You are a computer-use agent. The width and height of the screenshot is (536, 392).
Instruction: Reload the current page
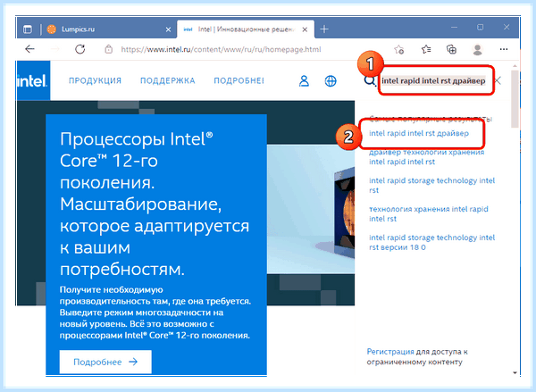coord(80,49)
